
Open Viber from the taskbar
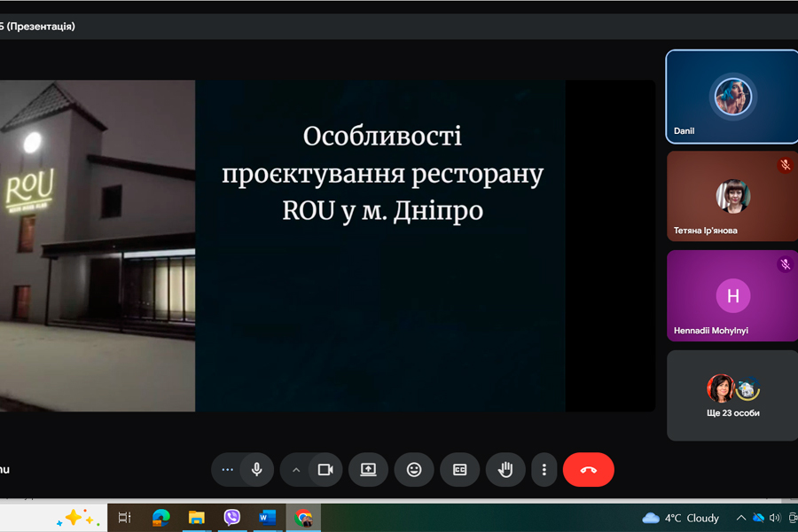point(232,518)
